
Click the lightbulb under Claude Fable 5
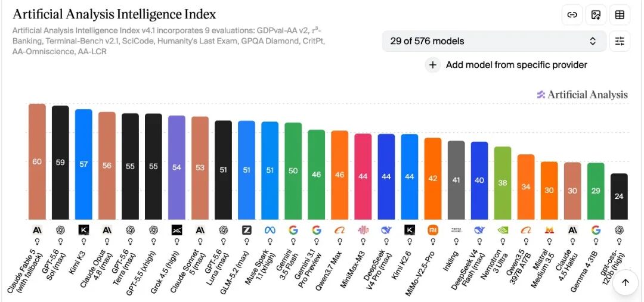(37, 241)
